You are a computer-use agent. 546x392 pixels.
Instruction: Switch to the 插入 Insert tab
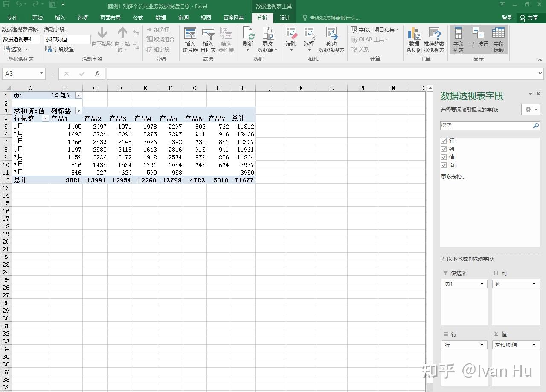(x=60, y=18)
